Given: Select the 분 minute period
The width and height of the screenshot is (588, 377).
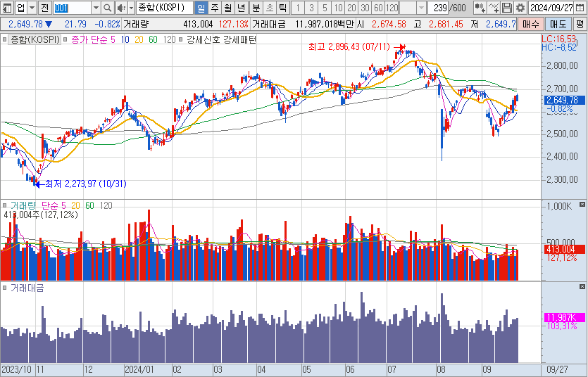Looking at the screenshot, I should click(x=256, y=8).
